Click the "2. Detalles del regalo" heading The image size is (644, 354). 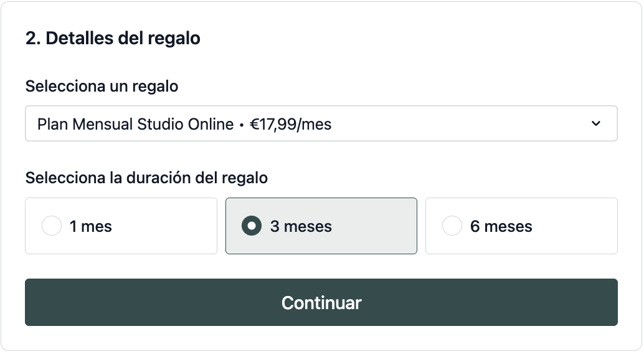pyautogui.click(x=113, y=38)
